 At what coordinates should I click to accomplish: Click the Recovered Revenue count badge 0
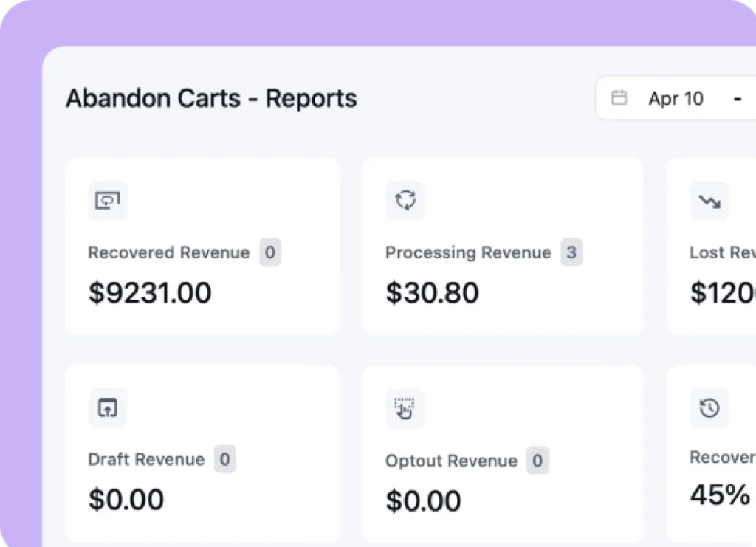[270, 252]
